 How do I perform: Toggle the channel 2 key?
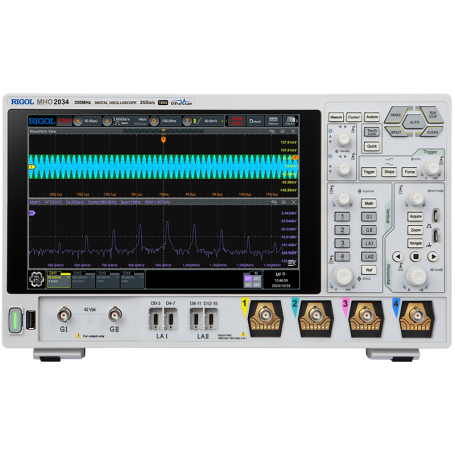pyautogui.click(x=342, y=230)
